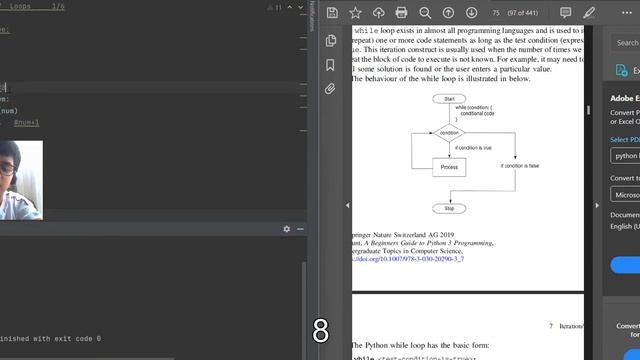Click the Search tools field
The width and height of the screenshot is (640, 360).
[x=625, y=42]
